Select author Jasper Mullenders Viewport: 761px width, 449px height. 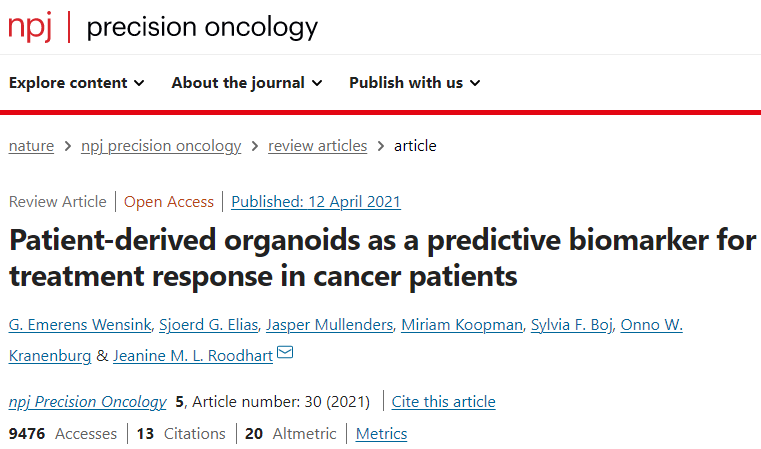[x=330, y=325]
